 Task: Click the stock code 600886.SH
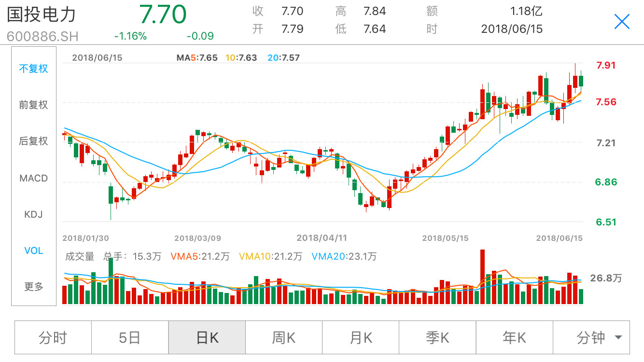pos(42,36)
